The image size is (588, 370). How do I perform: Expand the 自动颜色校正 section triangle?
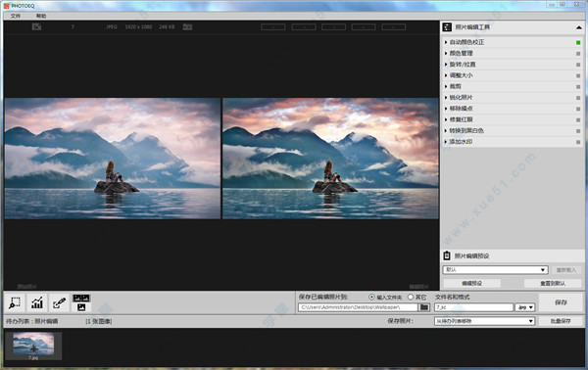pyautogui.click(x=446, y=42)
